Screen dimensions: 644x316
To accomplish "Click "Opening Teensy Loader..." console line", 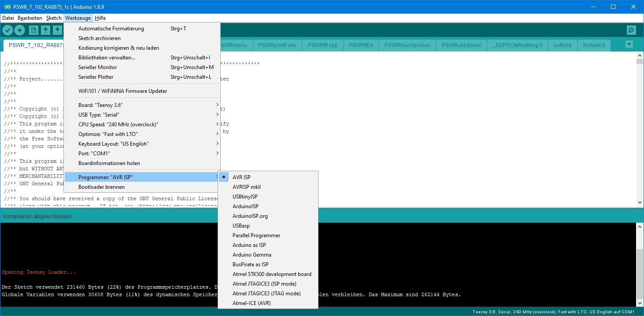I will tap(39, 272).
